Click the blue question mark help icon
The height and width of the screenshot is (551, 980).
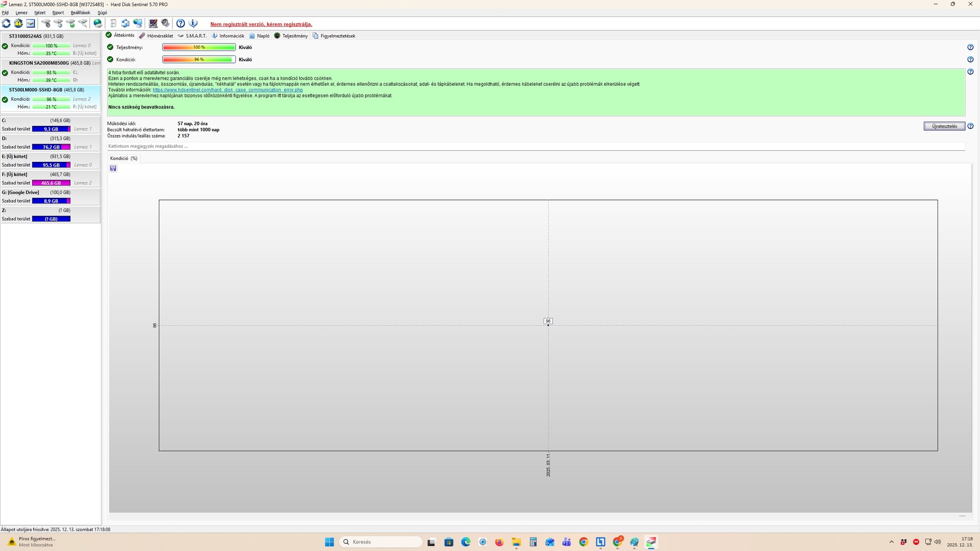pyautogui.click(x=181, y=23)
